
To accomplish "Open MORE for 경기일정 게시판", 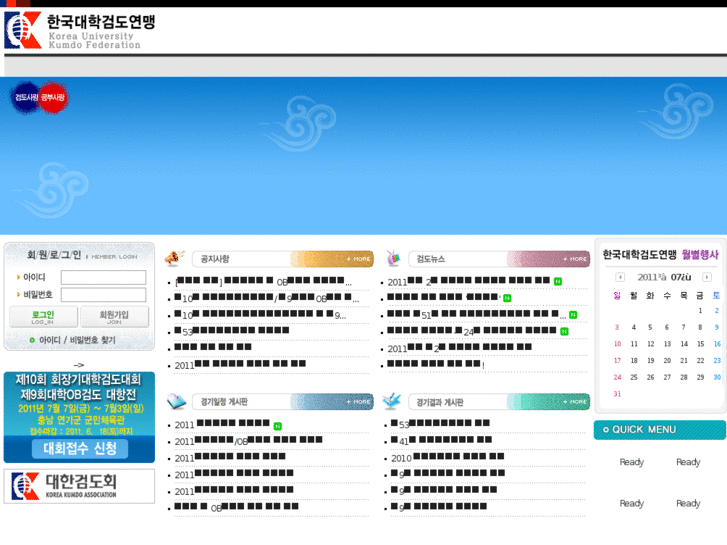I will click(x=358, y=402).
